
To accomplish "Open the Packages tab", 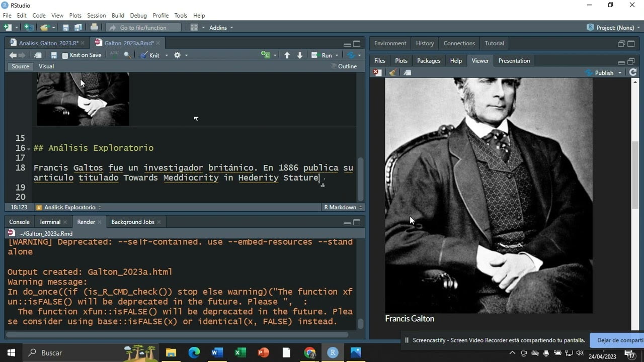I will pyautogui.click(x=429, y=61).
